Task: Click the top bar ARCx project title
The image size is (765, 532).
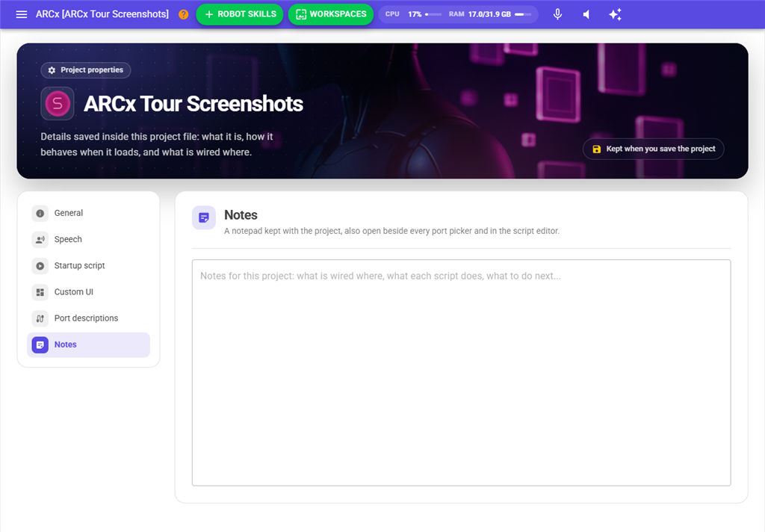Action: coord(102,14)
